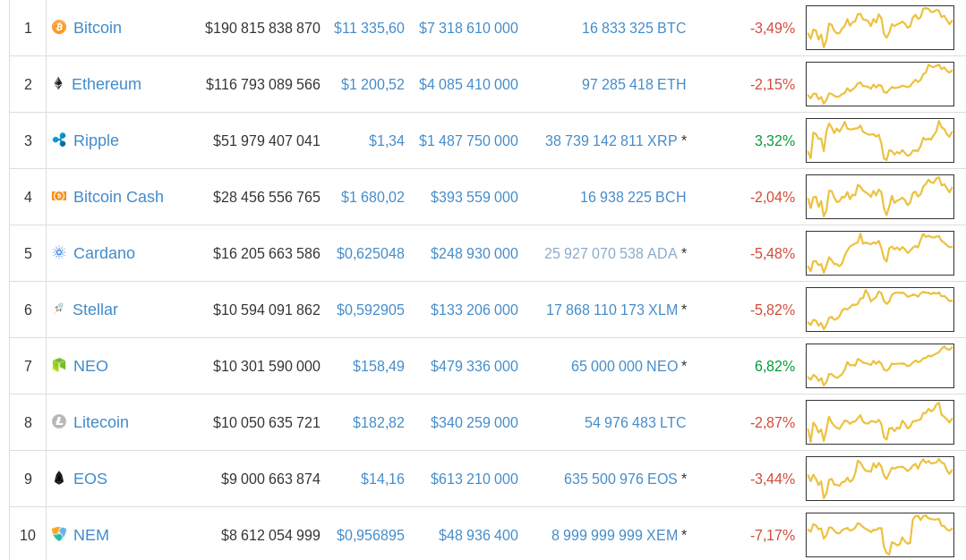The width and height of the screenshot is (966, 560).
Task: Click EOS volume $613 210 000
Action: 474,479
